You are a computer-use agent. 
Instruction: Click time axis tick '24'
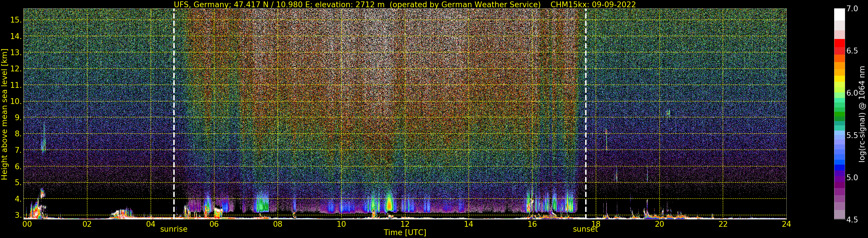pyautogui.click(x=786, y=224)
